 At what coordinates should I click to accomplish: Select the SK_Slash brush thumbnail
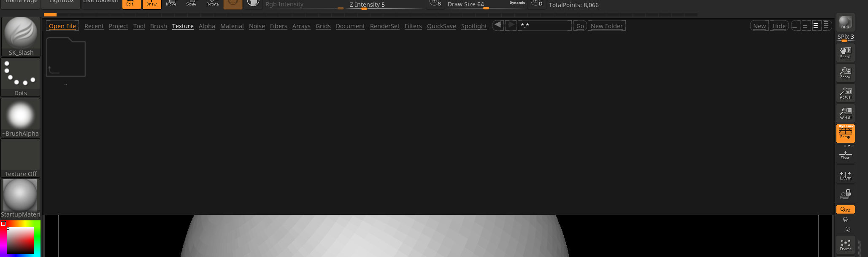(x=21, y=37)
